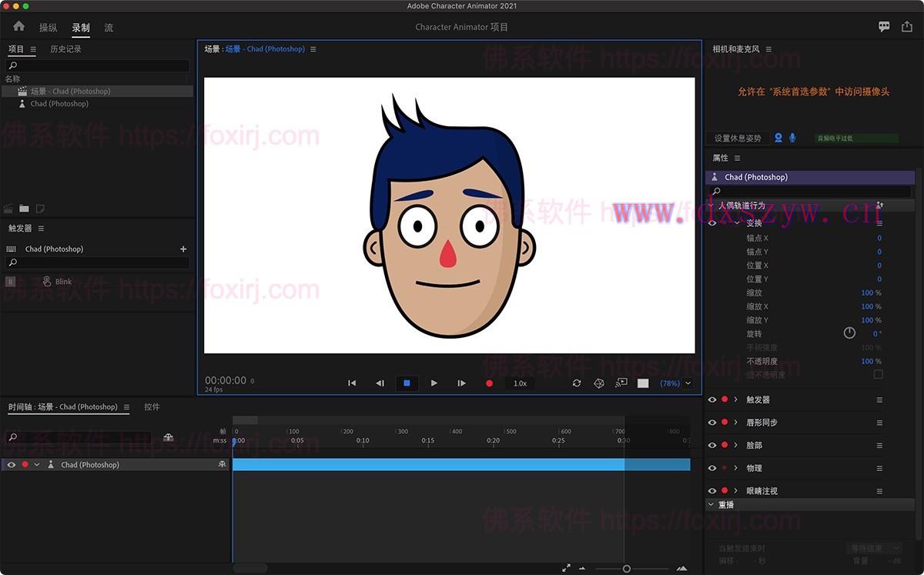The height and width of the screenshot is (575, 924).
Task: Expand the Chad (Photoshop) timeline track
Action: click(x=36, y=465)
